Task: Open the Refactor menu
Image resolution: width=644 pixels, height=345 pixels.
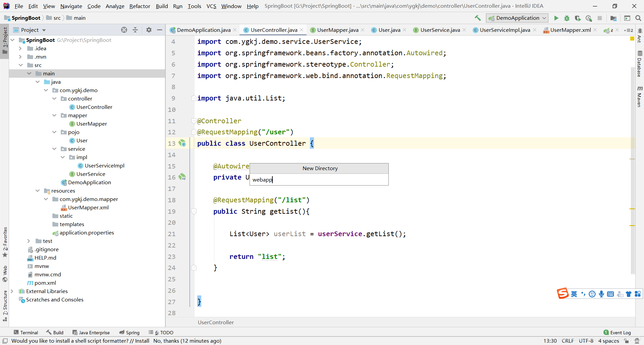Action: (140, 6)
